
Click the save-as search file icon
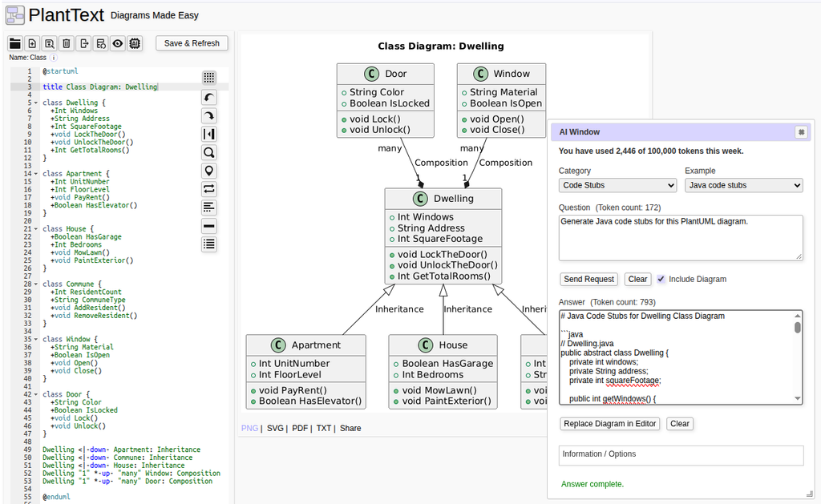coord(49,43)
